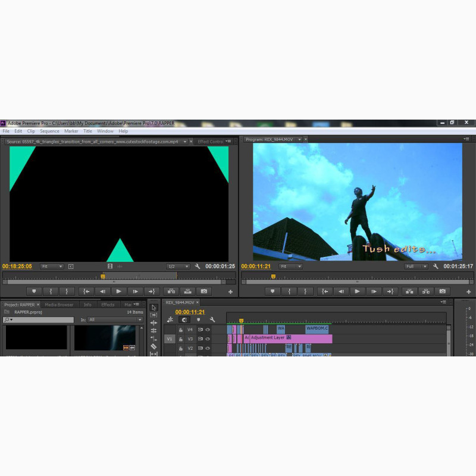Toggle track lock for V2
Viewport: 476px width, 476px height.
(x=181, y=349)
